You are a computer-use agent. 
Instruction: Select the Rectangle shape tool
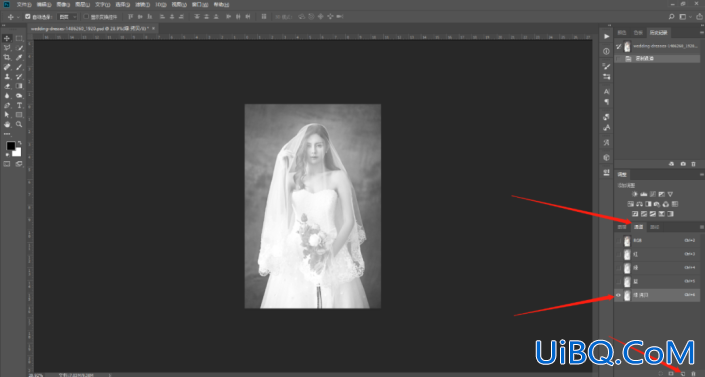pyautogui.click(x=19, y=115)
